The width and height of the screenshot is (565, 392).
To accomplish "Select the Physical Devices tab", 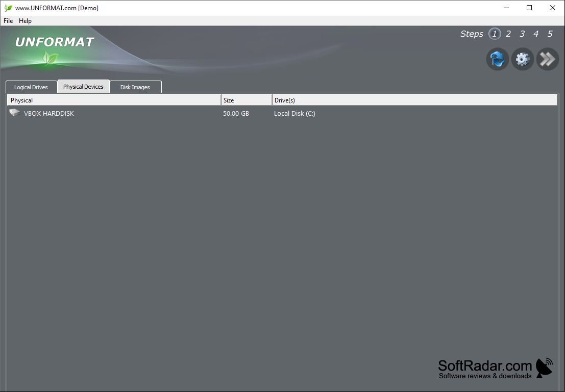I will click(84, 86).
